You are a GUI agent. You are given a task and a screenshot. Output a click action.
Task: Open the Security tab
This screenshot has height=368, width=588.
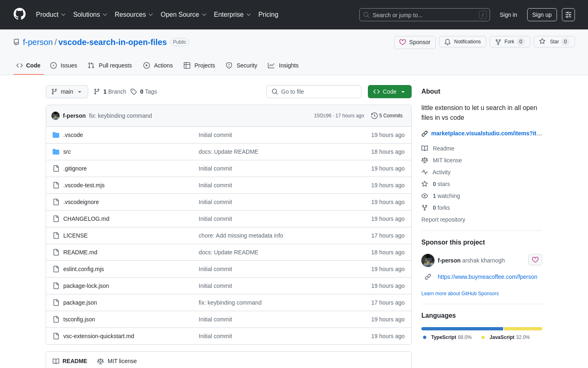(x=242, y=65)
